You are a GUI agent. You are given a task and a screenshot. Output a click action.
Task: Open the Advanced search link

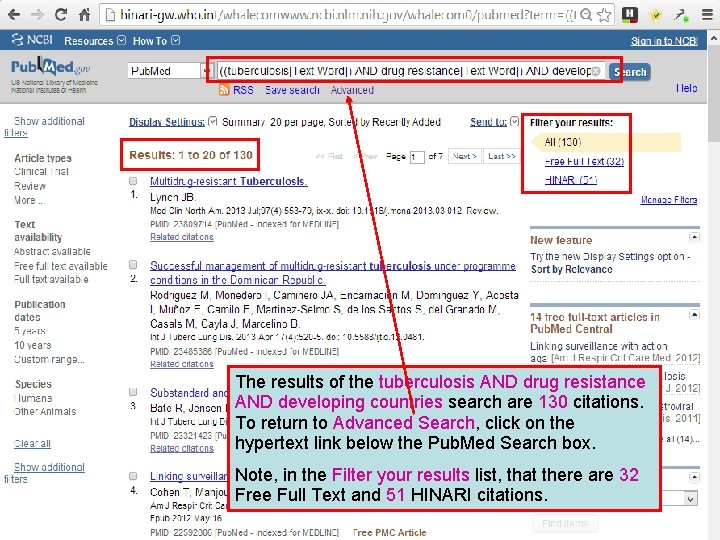pos(352,90)
